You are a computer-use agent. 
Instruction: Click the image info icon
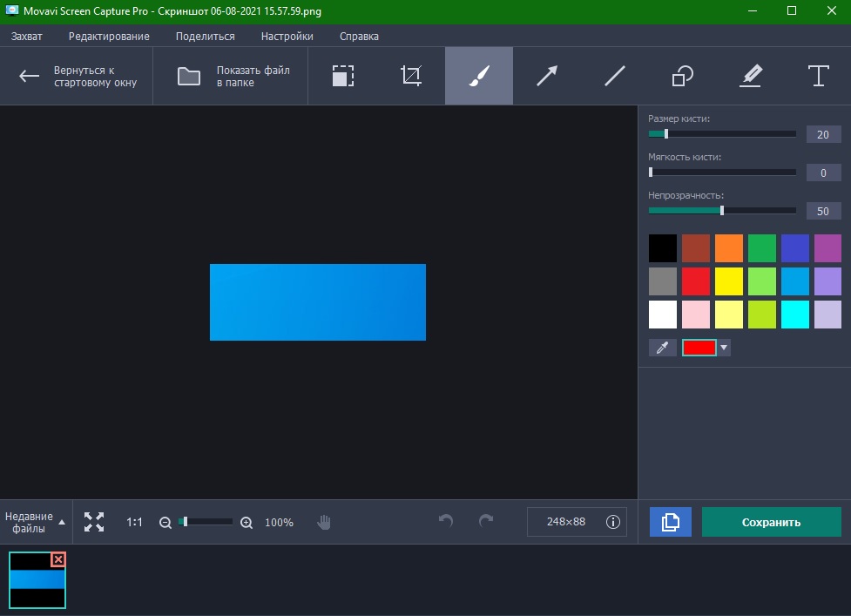(x=612, y=522)
